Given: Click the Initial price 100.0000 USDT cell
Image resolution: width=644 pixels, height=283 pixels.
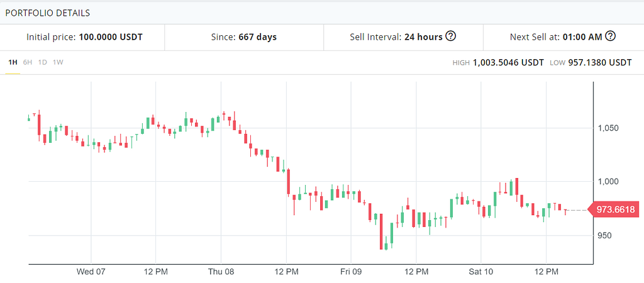Looking at the screenshot, I should [x=84, y=37].
